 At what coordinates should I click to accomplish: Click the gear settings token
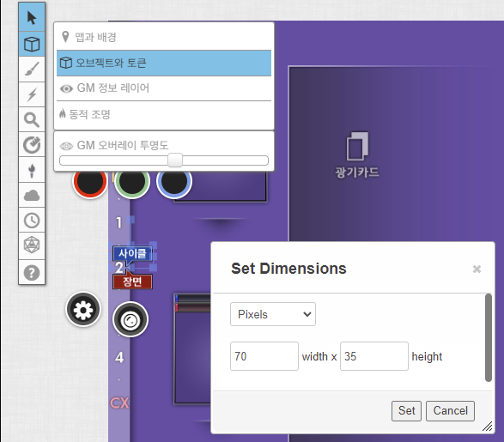[83, 309]
